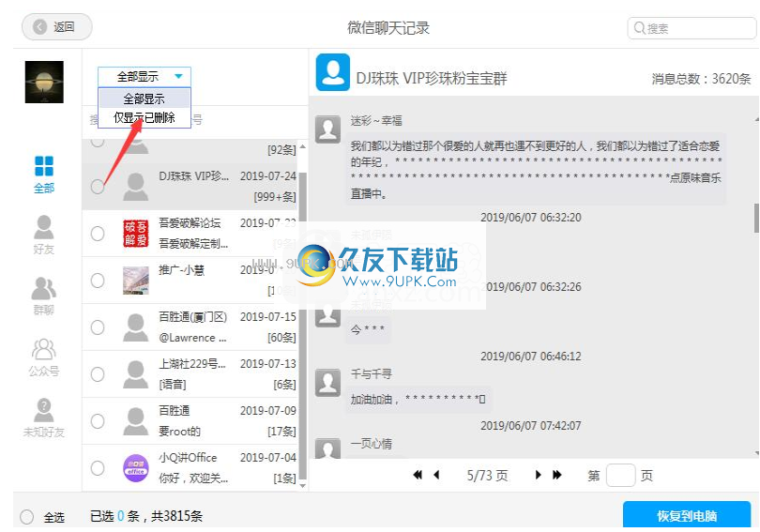Open the 小Q讲Office purple avatar icon

(x=136, y=468)
